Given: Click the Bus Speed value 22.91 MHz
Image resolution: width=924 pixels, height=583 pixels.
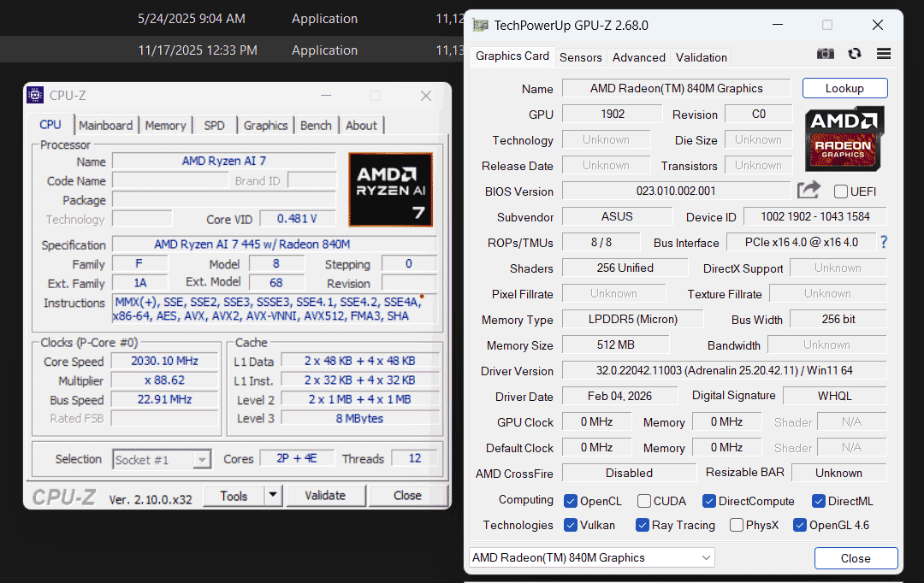Looking at the screenshot, I should point(164,399).
